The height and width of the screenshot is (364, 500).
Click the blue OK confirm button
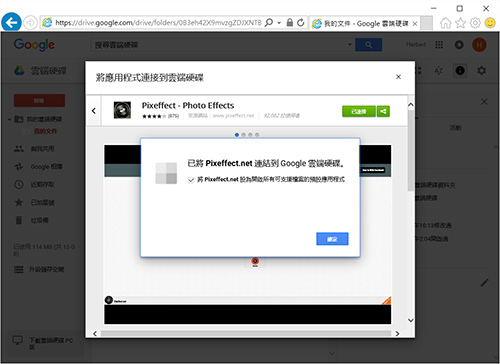pos(332,239)
